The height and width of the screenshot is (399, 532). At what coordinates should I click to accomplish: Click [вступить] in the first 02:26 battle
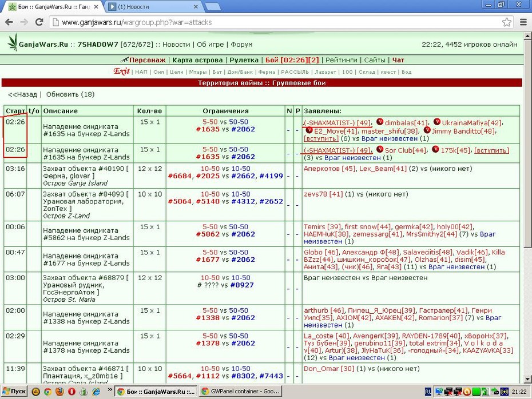click(321, 138)
